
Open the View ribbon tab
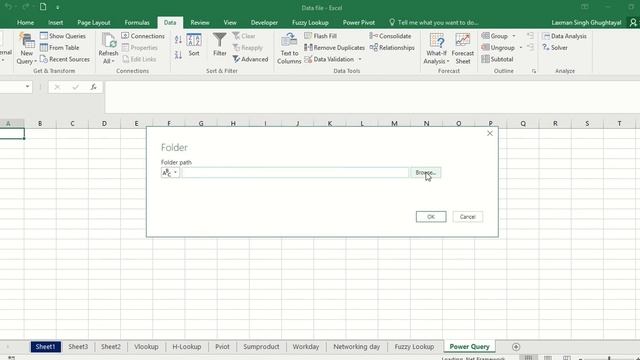click(230, 22)
